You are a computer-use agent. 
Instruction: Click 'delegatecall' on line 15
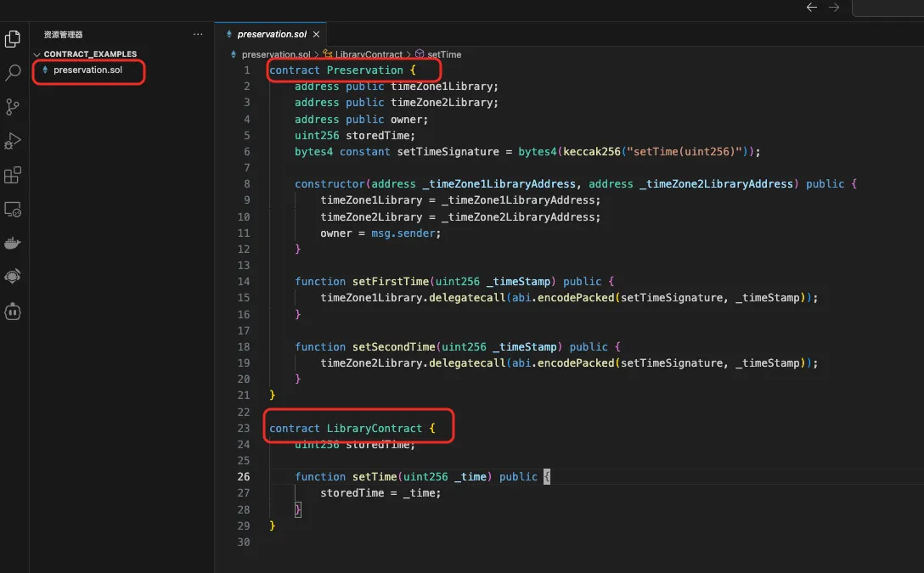pos(467,298)
